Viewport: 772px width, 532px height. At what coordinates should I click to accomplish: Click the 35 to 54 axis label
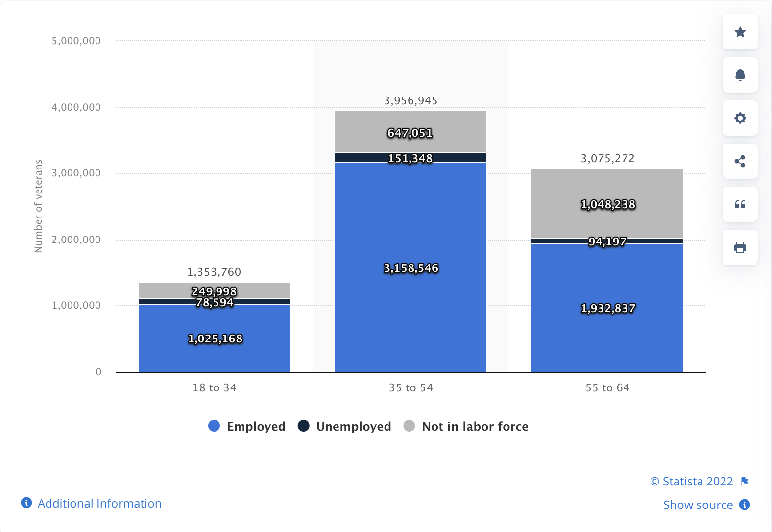point(411,387)
